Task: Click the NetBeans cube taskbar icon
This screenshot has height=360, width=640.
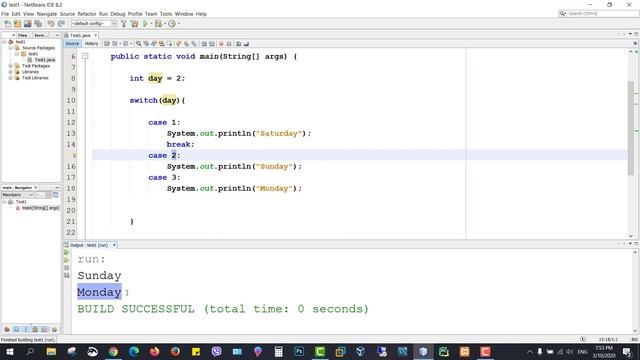Action: (423, 351)
